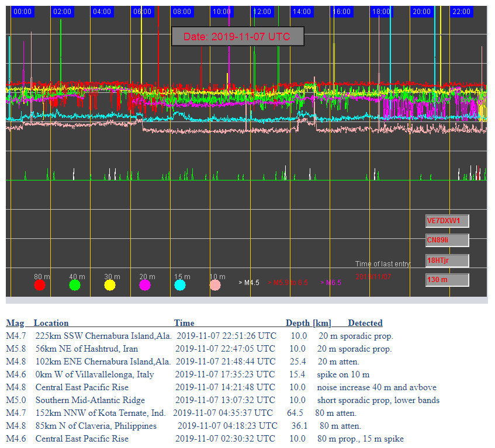Select the yellow 30 m band legend circle

click(x=110, y=285)
